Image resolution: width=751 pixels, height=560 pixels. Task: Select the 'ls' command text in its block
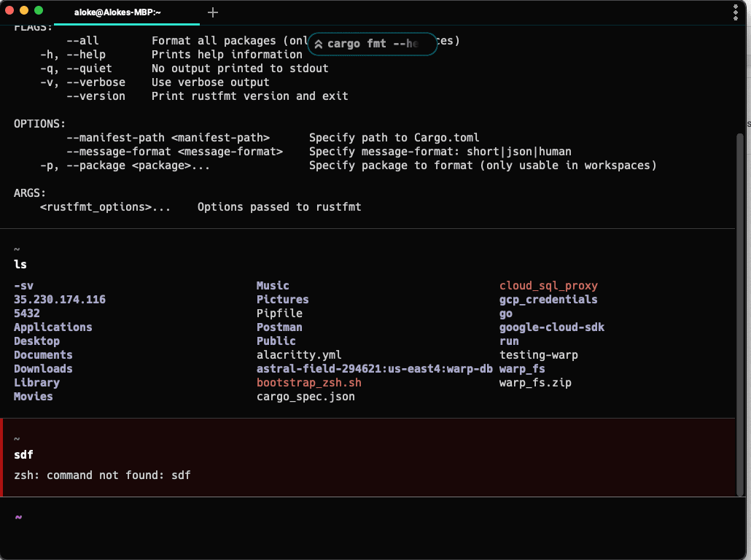(20, 265)
